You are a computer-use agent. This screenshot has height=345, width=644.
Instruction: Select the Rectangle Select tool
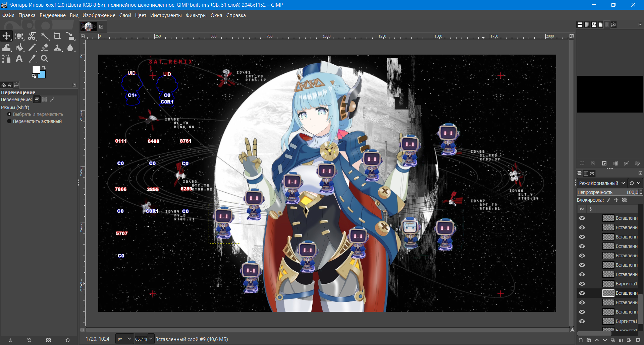click(x=19, y=36)
